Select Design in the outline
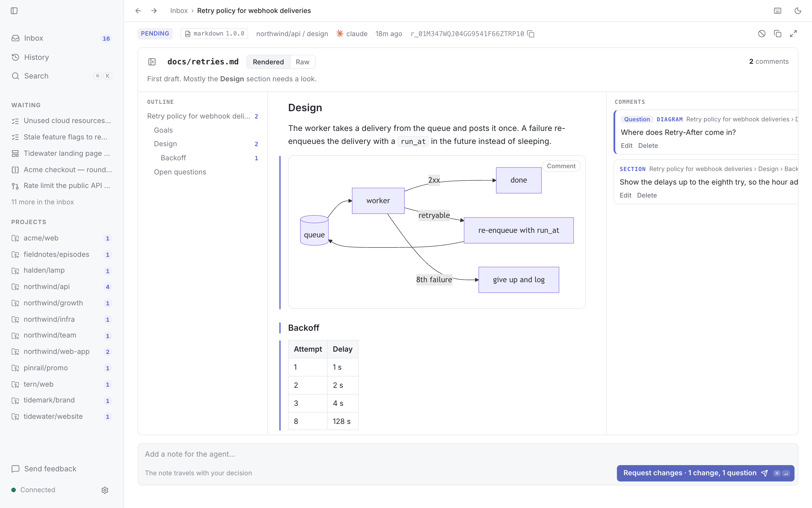The width and height of the screenshot is (812, 508). pos(203,144)
